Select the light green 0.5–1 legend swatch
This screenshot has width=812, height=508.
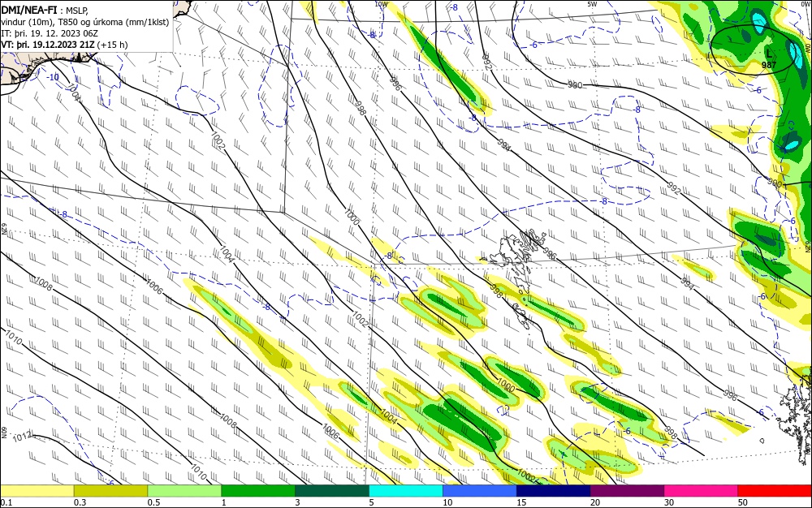(184, 491)
